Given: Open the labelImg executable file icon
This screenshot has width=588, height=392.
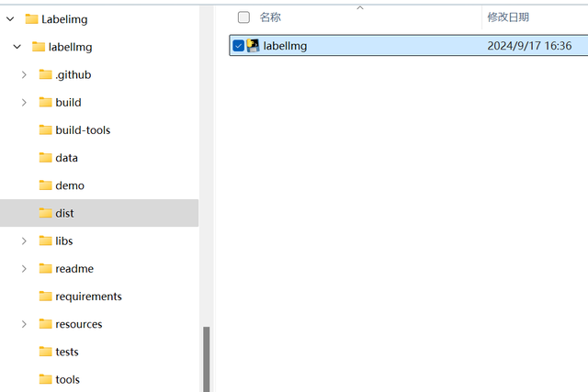Looking at the screenshot, I should point(254,46).
